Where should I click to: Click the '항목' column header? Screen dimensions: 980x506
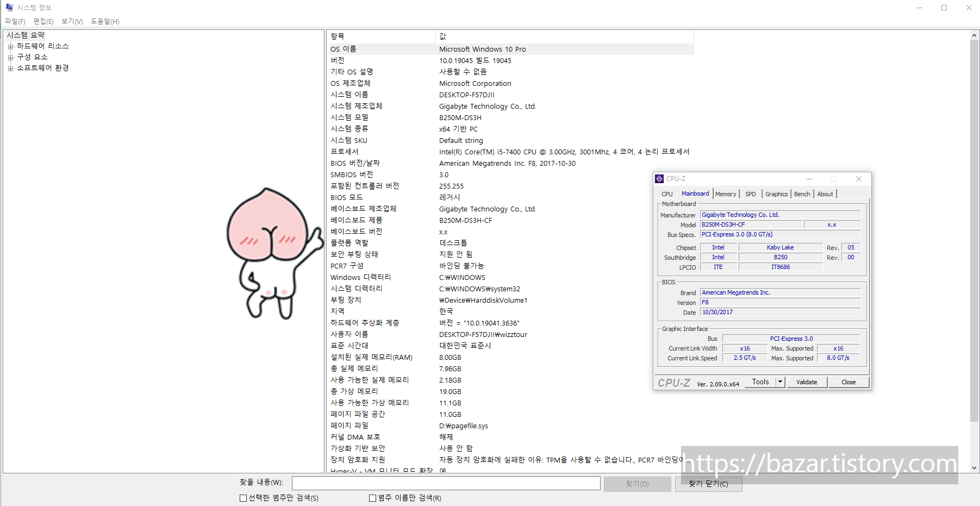381,36
